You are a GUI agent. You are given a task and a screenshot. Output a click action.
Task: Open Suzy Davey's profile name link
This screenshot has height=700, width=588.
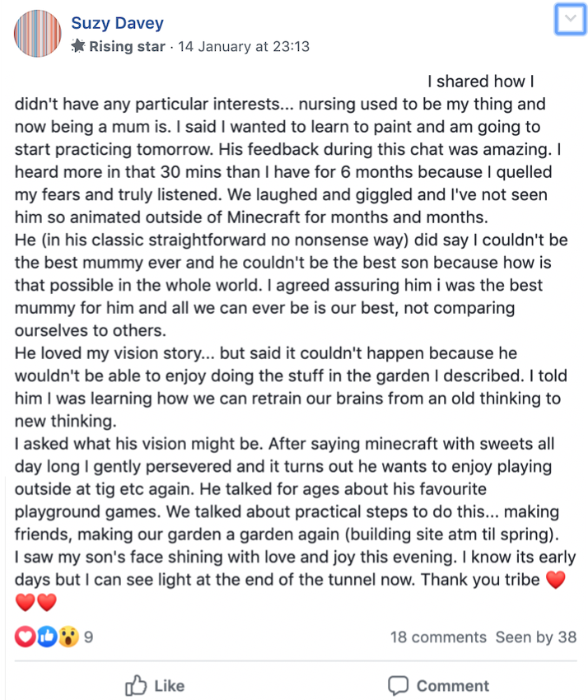tap(117, 23)
